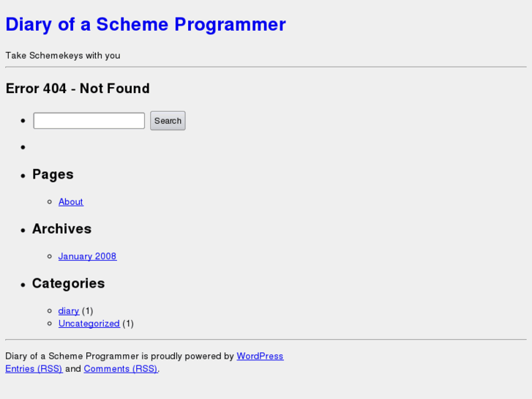
Task: Click the Pages sidebar heading
Action: (53, 174)
